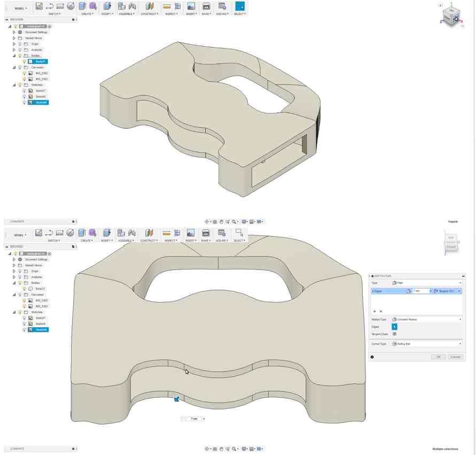Click the floating radius input below the model

193,419
